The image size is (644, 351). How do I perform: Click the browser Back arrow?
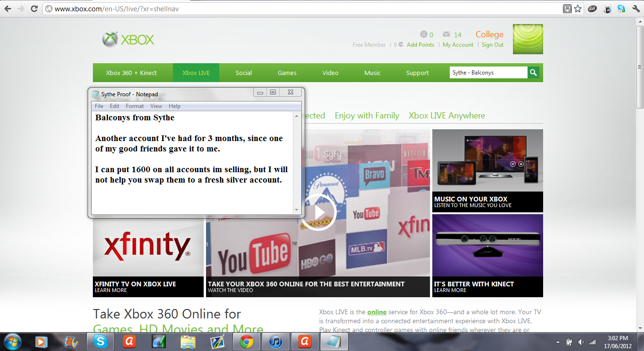coord(8,8)
